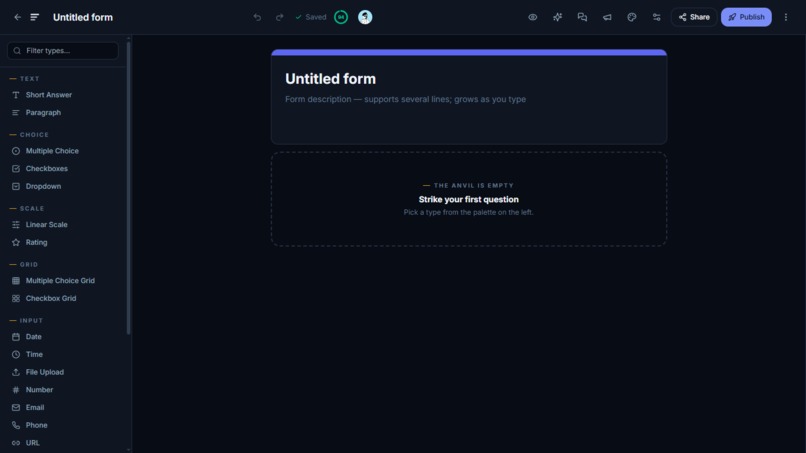This screenshot has width=806, height=453.
Task: Add a Checkboxes question
Action: pos(63,168)
